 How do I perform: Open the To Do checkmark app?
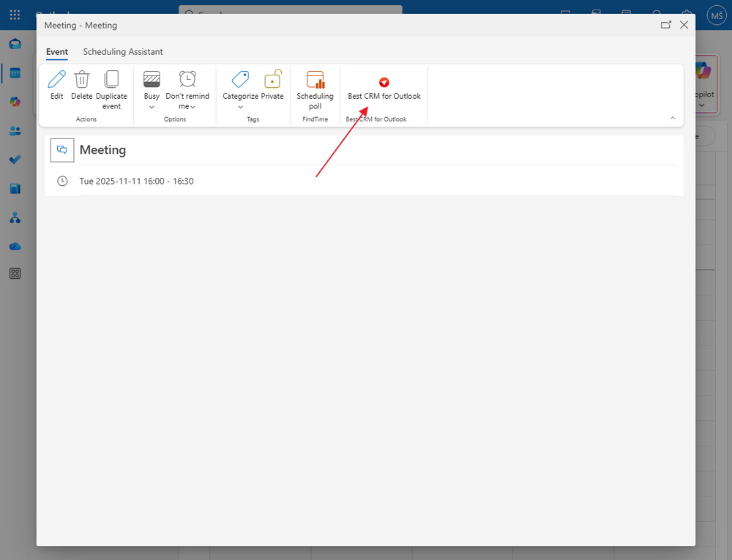pos(15,160)
